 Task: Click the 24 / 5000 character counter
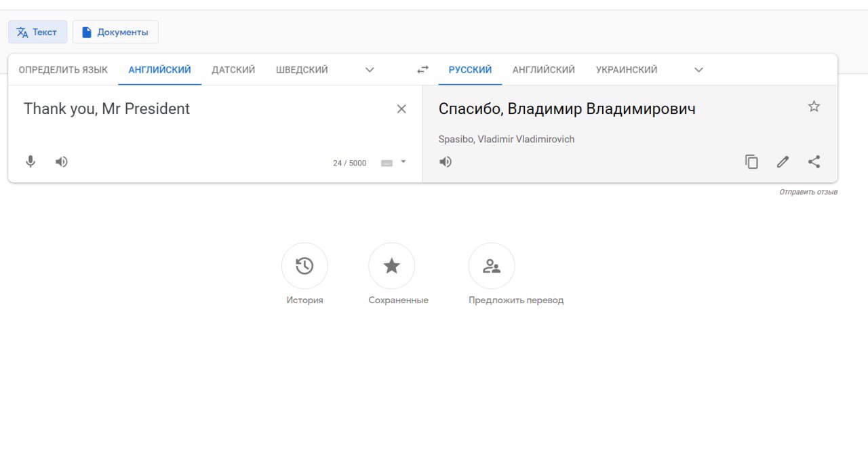[349, 163]
